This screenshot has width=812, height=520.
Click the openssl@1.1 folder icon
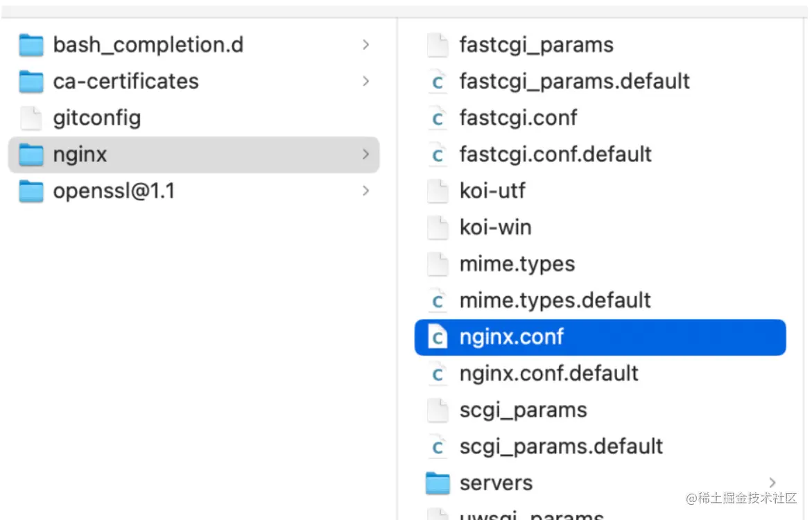click(31, 191)
